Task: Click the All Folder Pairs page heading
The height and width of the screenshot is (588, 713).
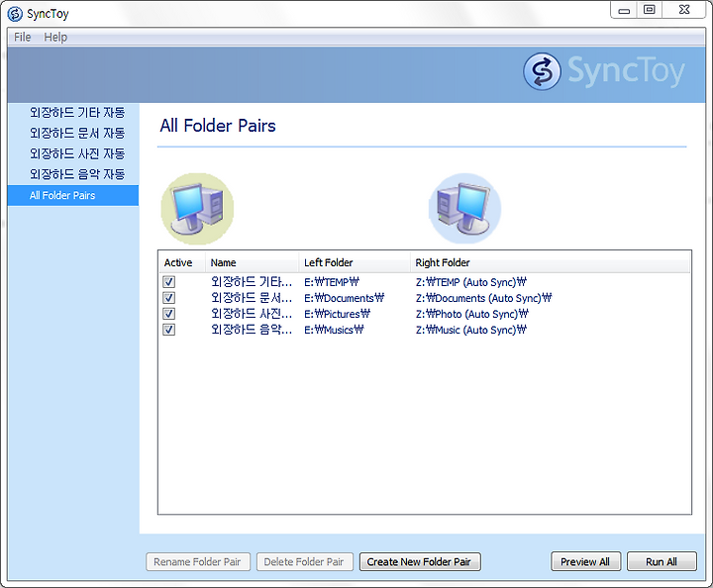Action: [x=218, y=126]
